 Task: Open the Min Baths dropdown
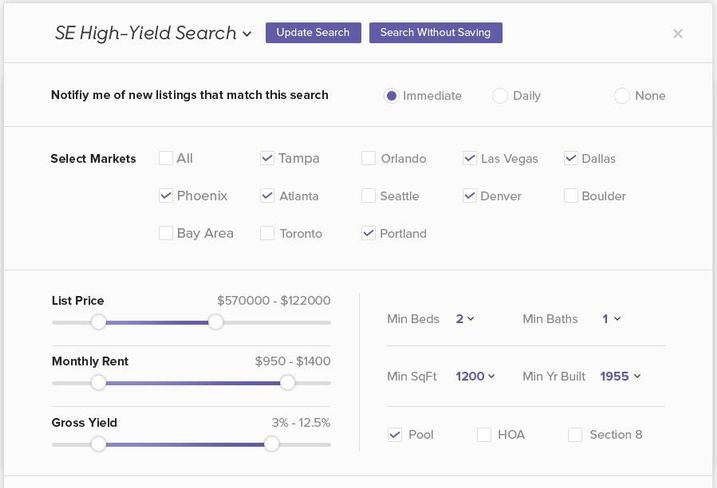coord(611,319)
